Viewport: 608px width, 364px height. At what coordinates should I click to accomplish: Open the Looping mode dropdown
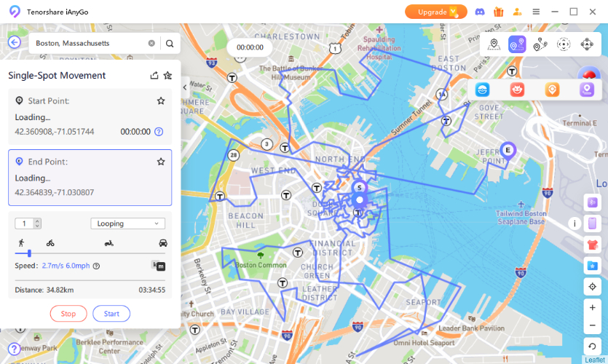pos(128,223)
